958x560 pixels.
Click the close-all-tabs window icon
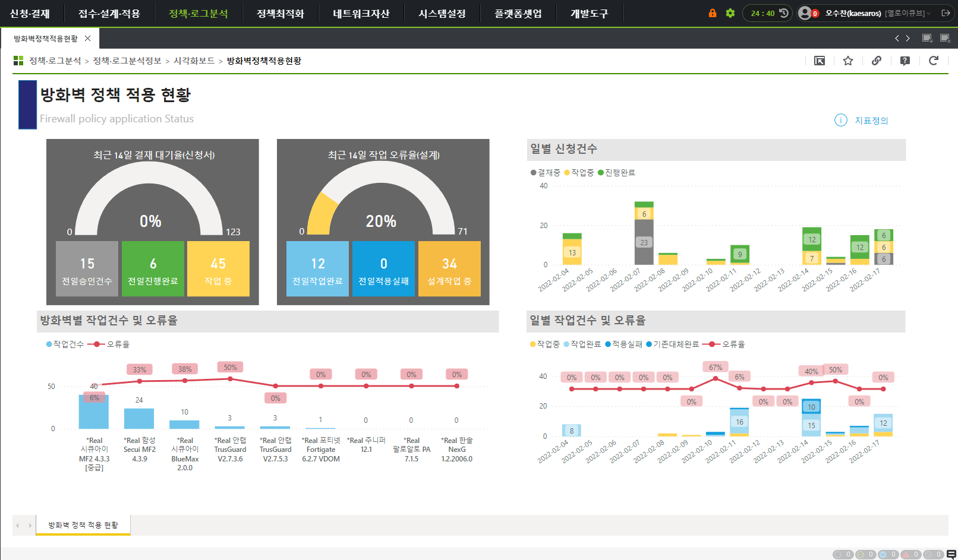pyautogui.click(x=945, y=39)
